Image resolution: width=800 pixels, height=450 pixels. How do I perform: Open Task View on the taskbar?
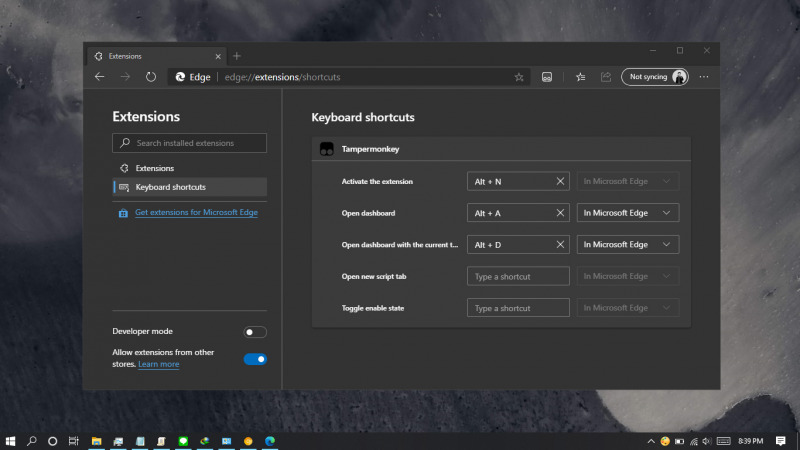(x=74, y=441)
